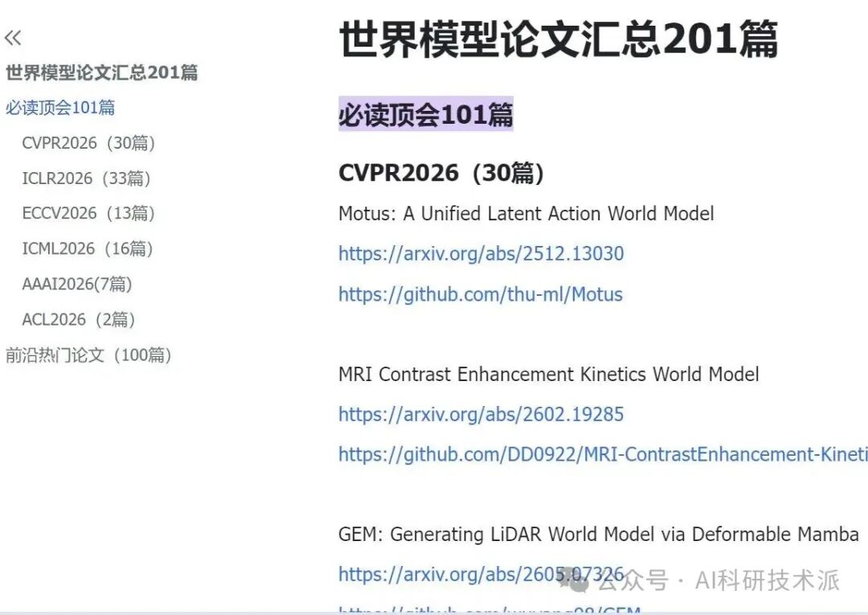Jump to ICML2026（16篇）in the outline
This screenshot has height=615, width=868.
[x=88, y=248]
